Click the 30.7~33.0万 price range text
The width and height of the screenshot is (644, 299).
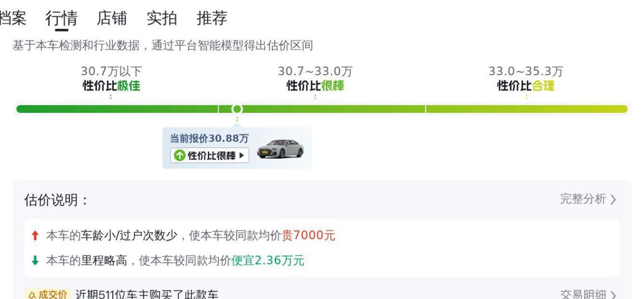tap(315, 72)
